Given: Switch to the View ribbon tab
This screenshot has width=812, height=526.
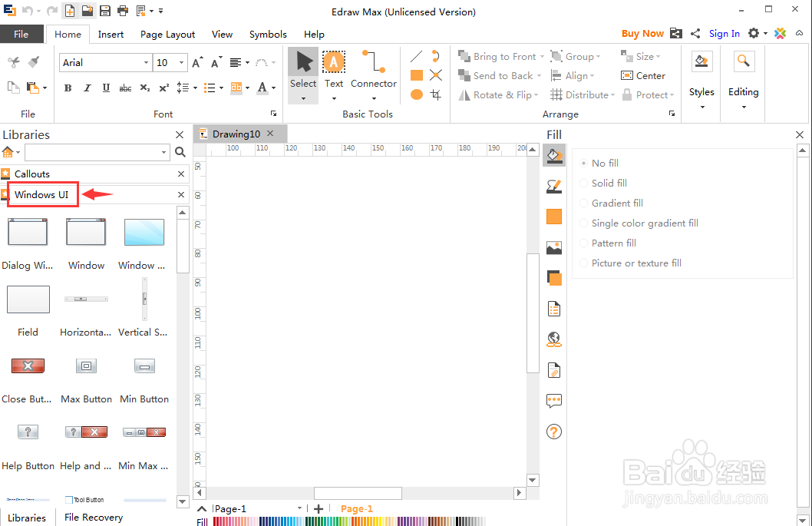Looking at the screenshot, I should point(222,35).
